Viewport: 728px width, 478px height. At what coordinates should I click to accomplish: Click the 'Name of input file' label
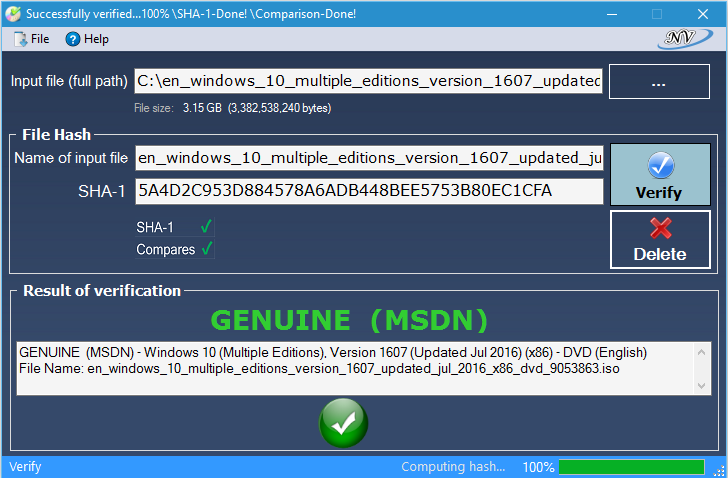click(71, 158)
